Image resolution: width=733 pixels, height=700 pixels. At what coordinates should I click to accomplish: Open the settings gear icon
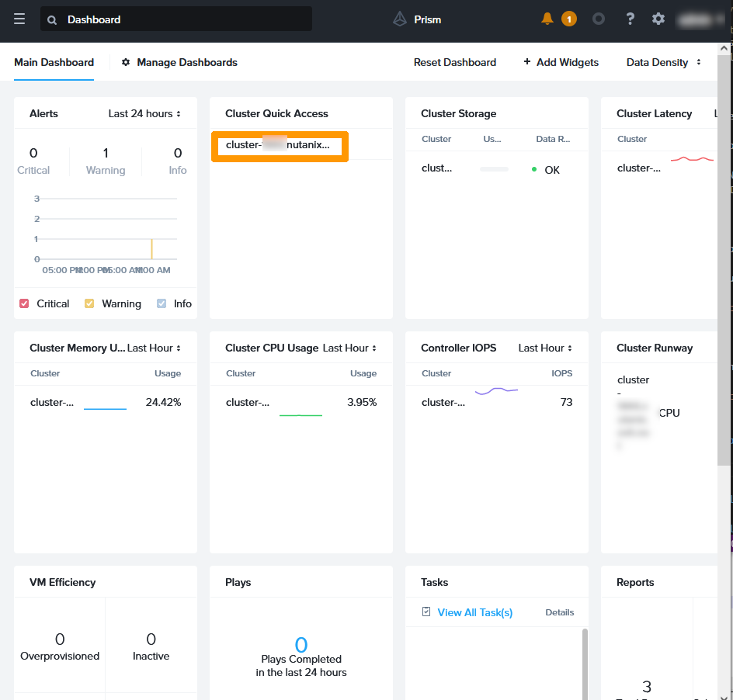pyautogui.click(x=658, y=19)
